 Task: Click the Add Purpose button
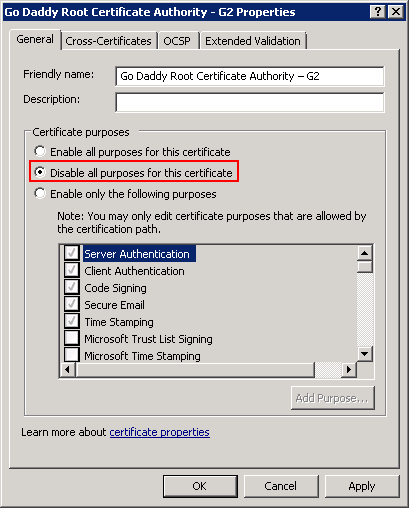click(333, 398)
